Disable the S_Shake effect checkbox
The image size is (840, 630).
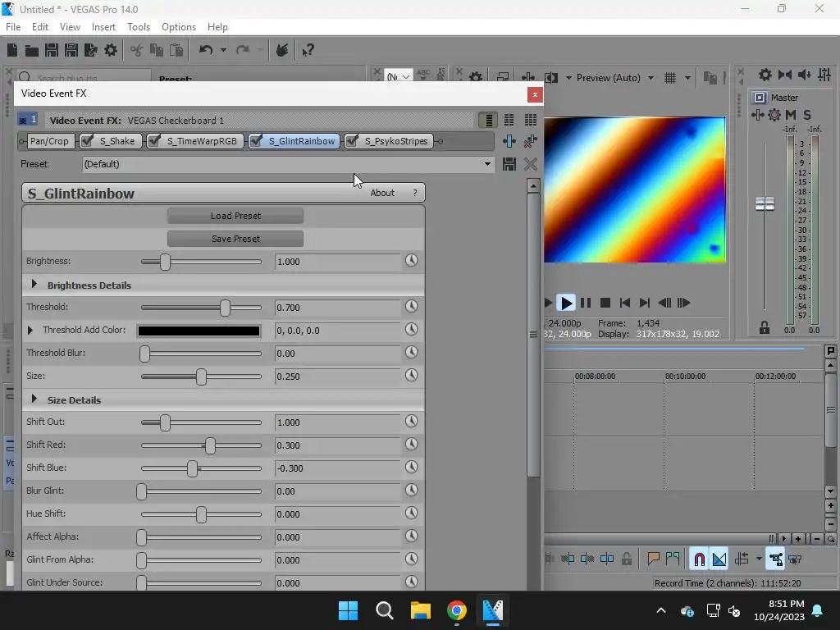tap(87, 141)
